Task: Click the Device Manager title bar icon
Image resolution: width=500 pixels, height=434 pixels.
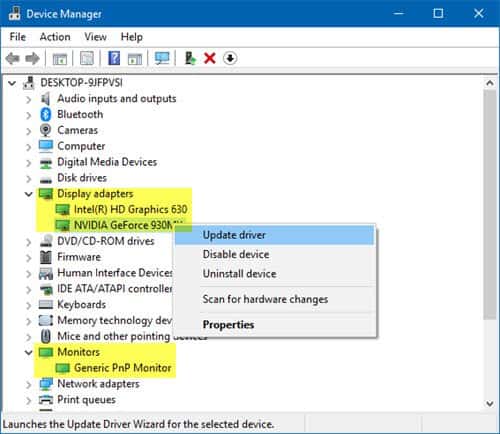Action: point(14,13)
